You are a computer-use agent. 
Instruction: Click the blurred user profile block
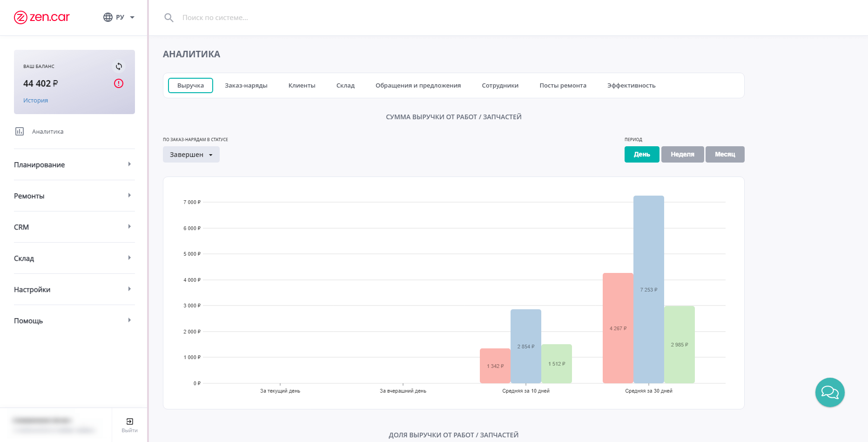click(54, 425)
